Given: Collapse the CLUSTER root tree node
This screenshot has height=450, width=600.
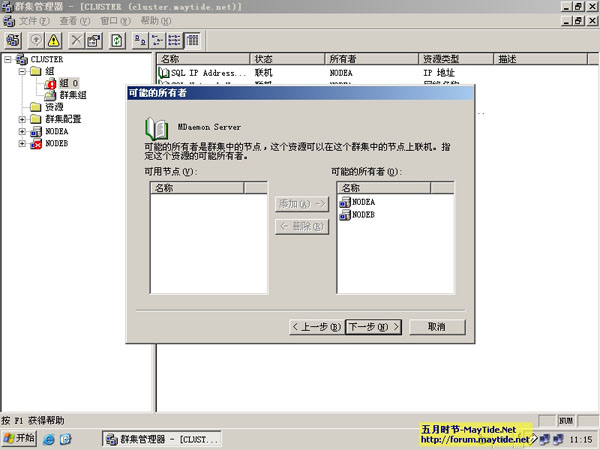Looking at the screenshot, I should tap(8, 59).
